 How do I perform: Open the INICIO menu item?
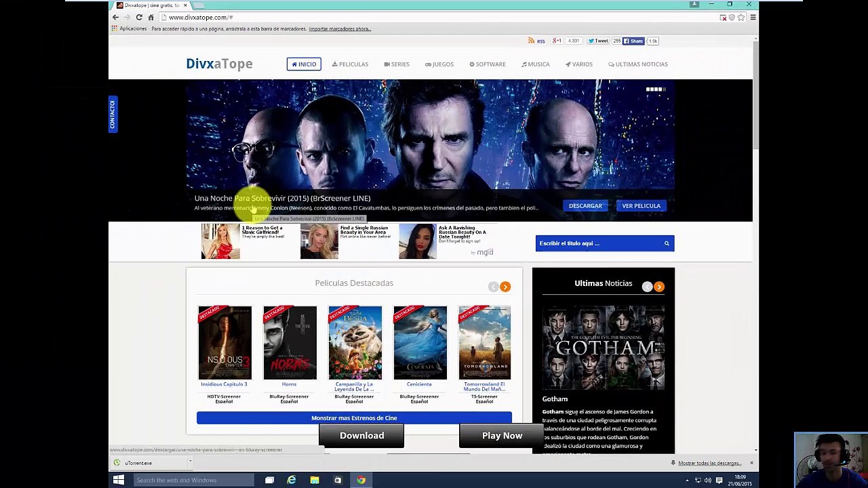click(x=304, y=64)
